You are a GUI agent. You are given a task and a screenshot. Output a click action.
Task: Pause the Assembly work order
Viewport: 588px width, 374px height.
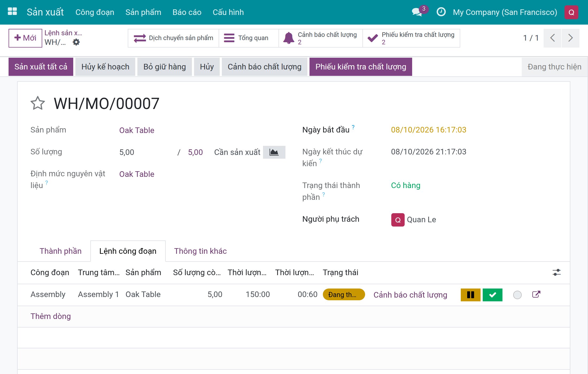pyautogui.click(x=470, y=295)
